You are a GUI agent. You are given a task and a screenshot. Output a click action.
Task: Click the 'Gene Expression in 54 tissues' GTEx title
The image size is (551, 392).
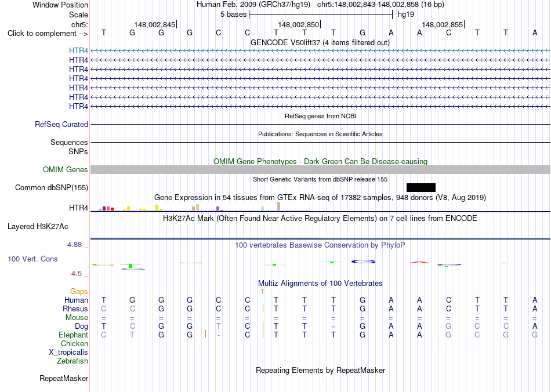(x=320, y=197)
